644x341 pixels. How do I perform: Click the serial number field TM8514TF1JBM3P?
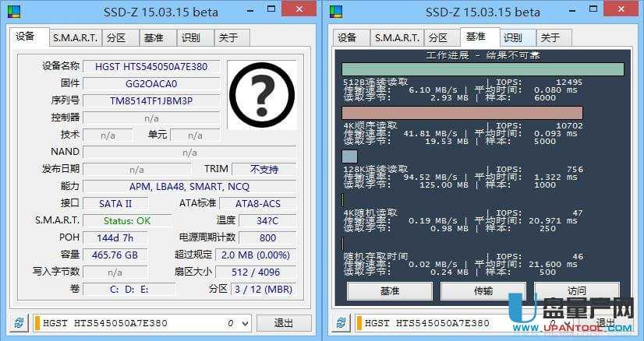pyautogui.click(x=150, y=100)
